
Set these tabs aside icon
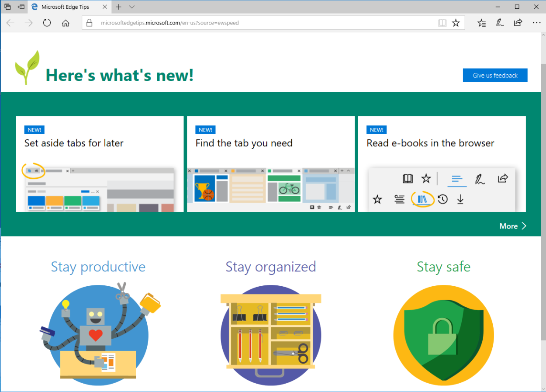click(21, 7)
